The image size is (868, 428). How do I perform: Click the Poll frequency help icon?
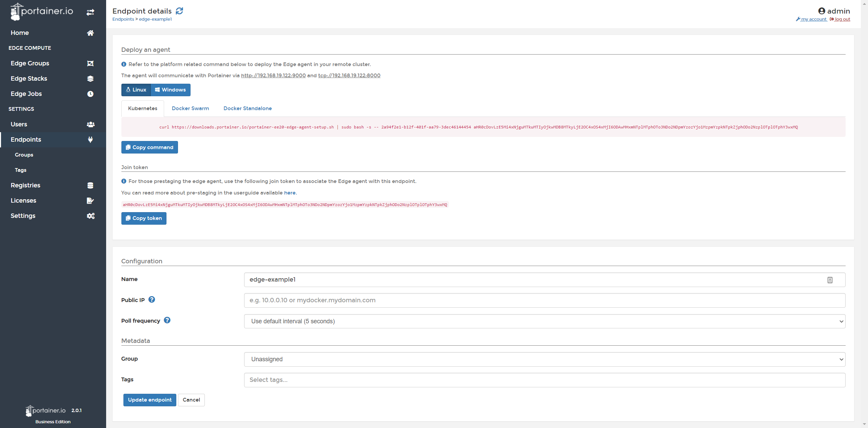pyautogui.click(x=167, y=320)
